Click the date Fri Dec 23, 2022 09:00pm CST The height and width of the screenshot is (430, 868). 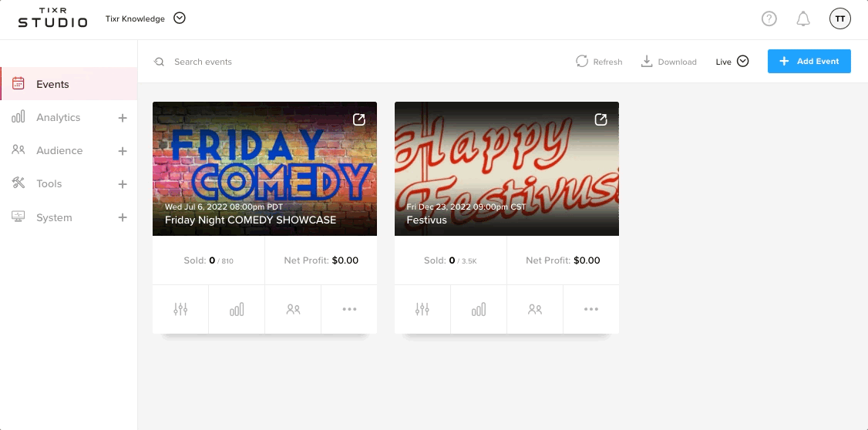tap(466, 207)
